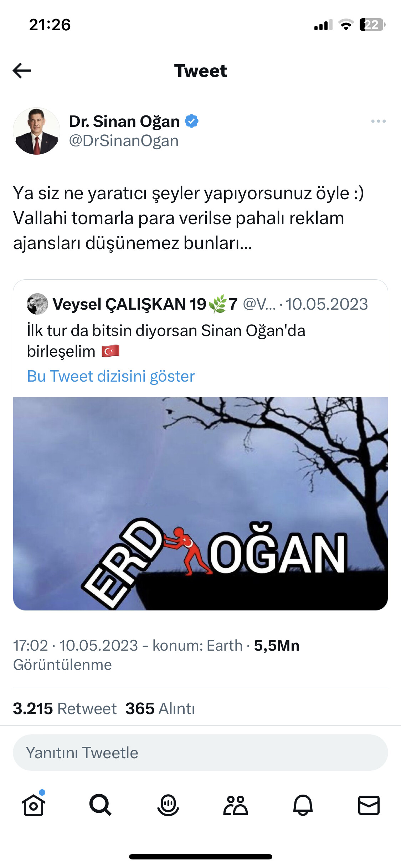Open the Communities people tab
The height and width of the screenshot is (868, 401).
click(235, 805)
